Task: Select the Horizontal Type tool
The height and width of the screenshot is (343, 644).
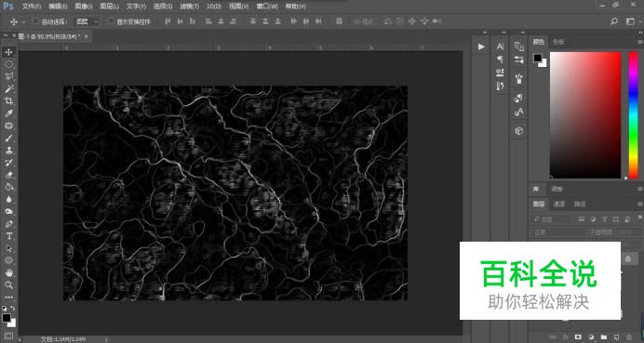Action: click(x=9, y=236)
